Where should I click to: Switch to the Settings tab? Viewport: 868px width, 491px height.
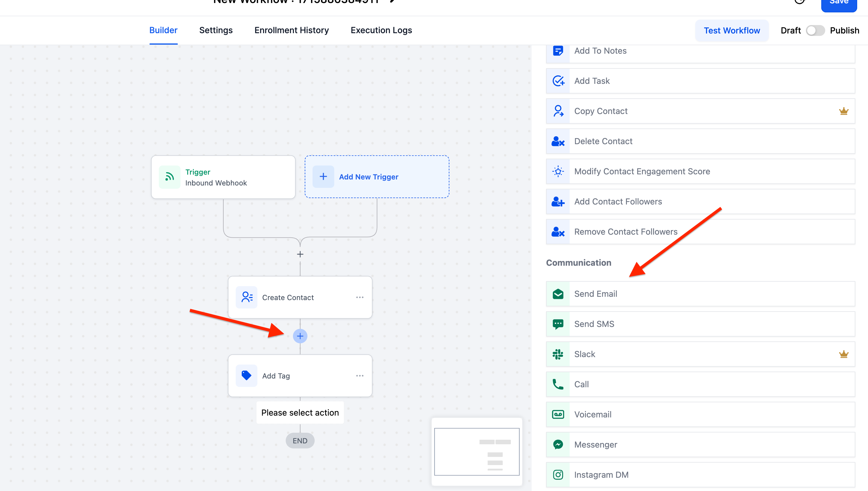pyautogui.click(x=216, y=30)
